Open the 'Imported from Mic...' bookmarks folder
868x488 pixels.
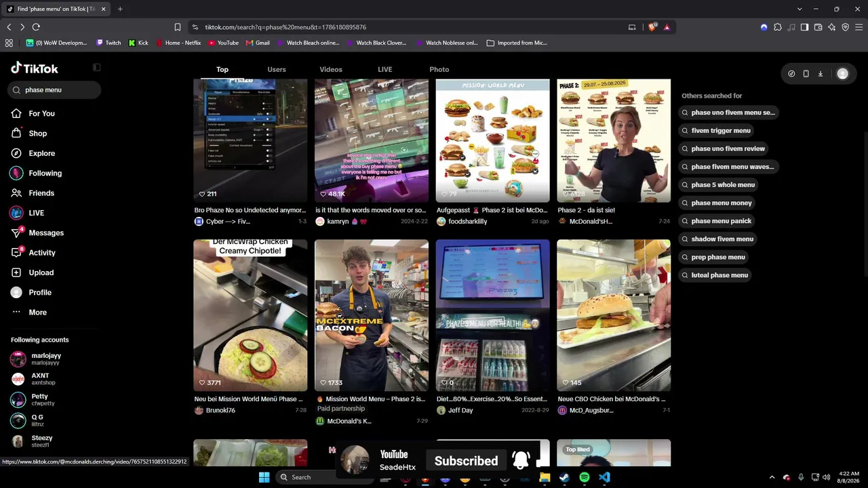[x=517, y=43]
